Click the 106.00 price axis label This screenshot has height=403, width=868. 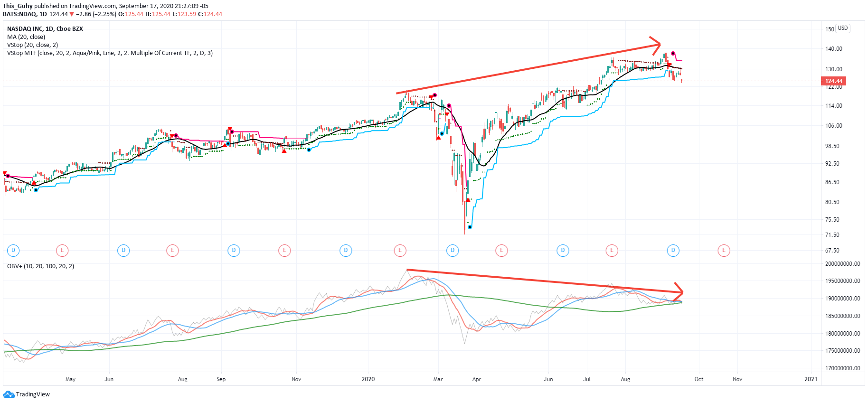[834, 126]
